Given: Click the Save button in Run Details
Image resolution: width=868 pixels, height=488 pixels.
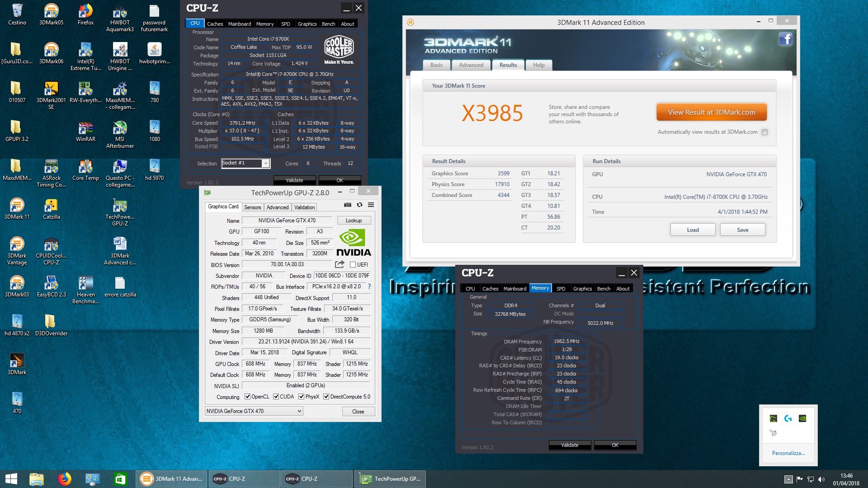Looking at the screenshot, I should click(742, 230).
